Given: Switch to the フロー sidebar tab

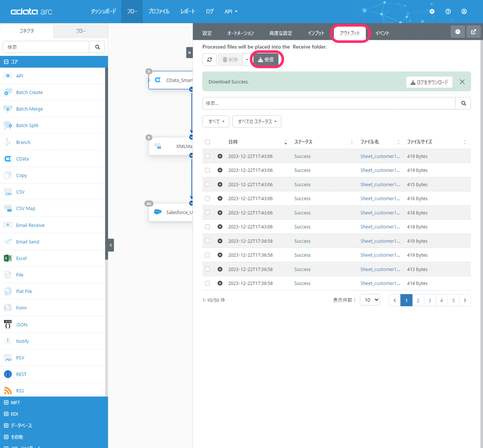Looking at the screenshot, I should click(81, 31).
